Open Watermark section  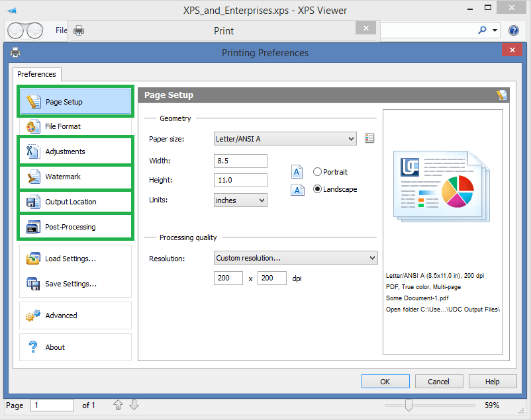click(75, 177)
